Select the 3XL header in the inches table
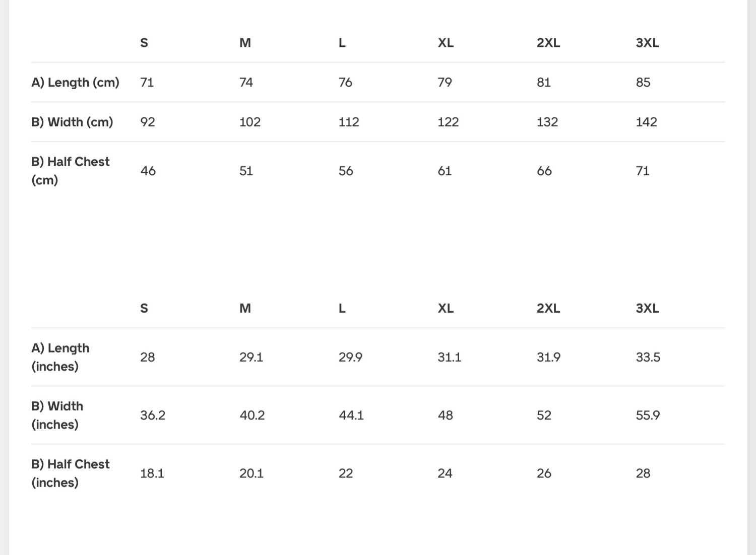756x555 pixels. 647,308
